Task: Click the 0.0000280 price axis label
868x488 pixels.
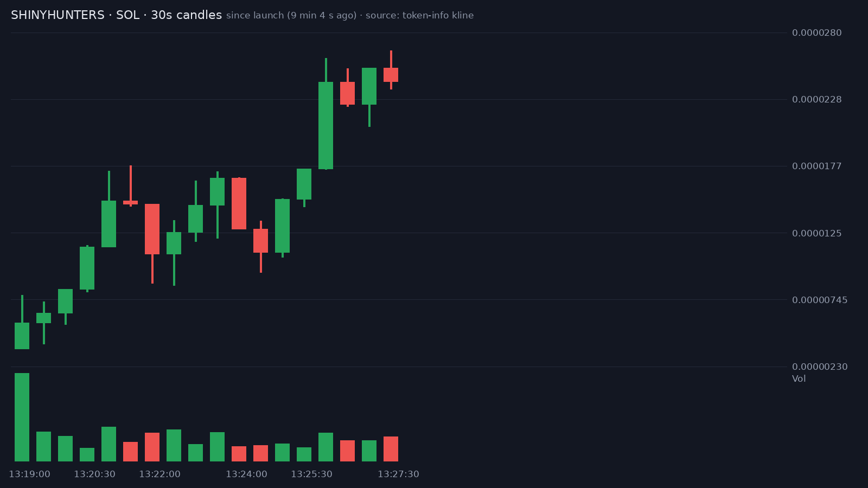Action: (816, 33)
